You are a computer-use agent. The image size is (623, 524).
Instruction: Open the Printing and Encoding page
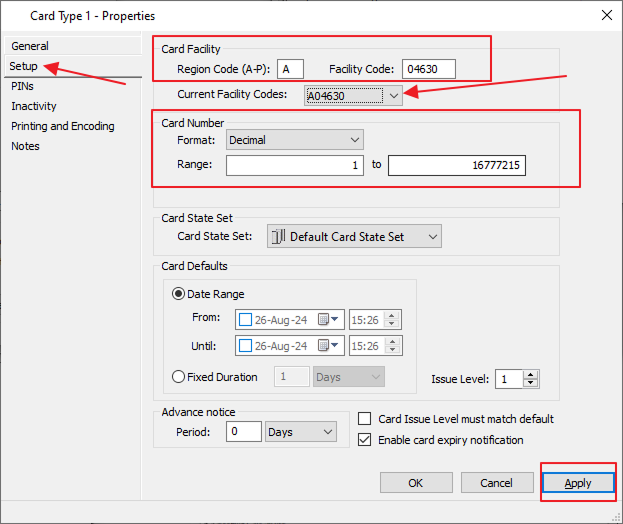(62, 126)
